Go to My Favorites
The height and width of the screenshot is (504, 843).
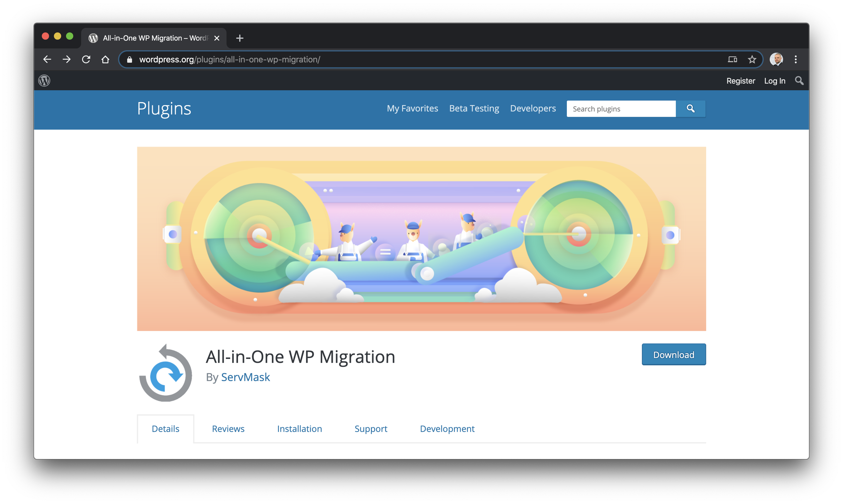point(412,108)
